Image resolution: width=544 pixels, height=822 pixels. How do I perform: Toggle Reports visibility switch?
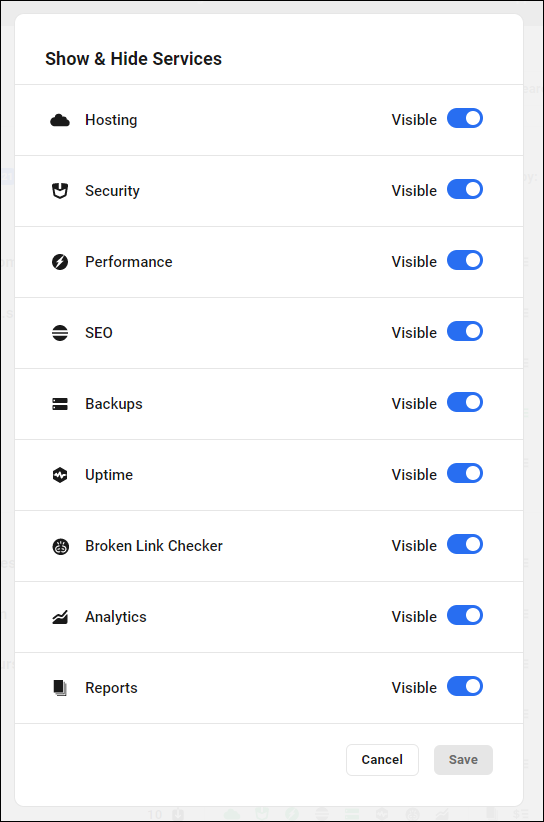(465, 687)
